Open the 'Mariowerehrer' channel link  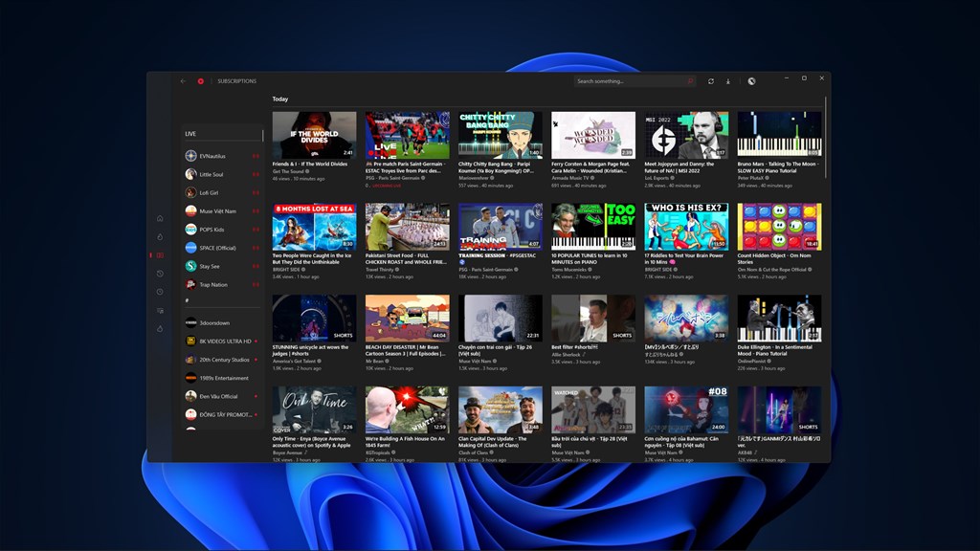click(474, 178)
